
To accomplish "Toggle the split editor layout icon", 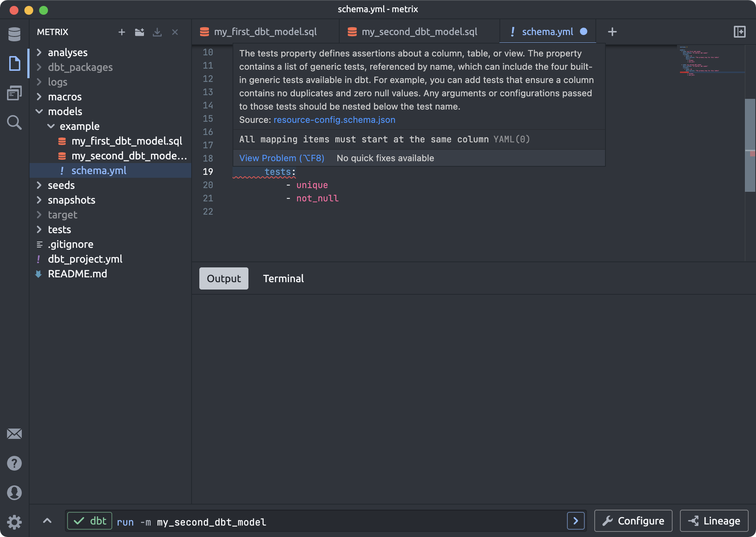I will click(740, 32).
